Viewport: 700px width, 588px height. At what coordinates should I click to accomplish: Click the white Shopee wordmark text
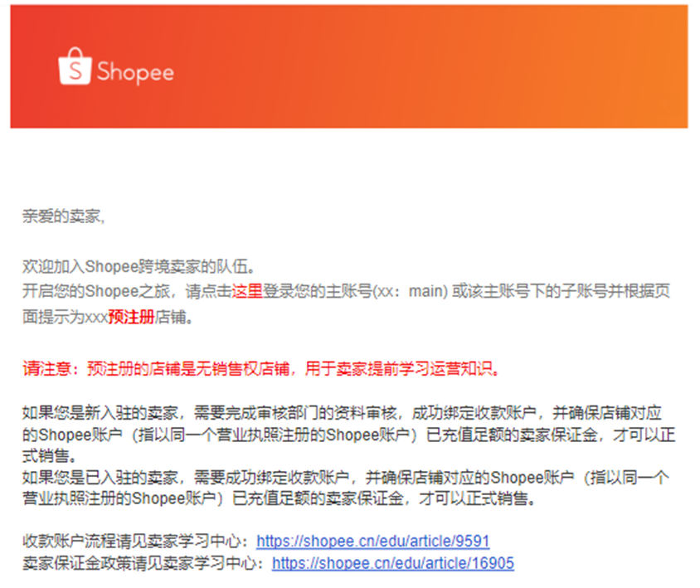[x=135, y=72]
